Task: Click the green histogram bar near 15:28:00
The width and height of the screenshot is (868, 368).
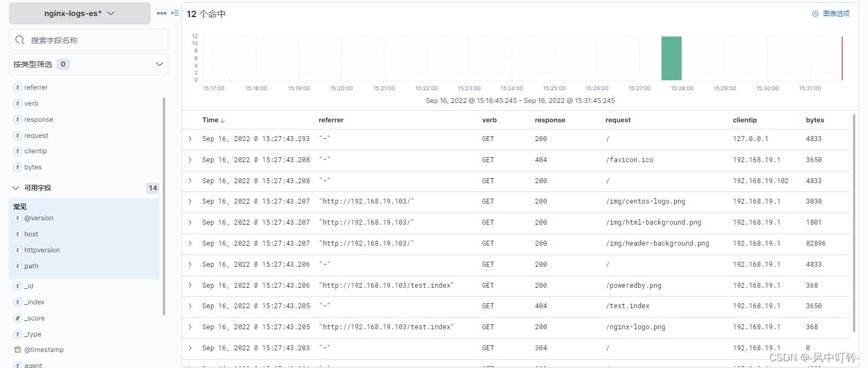Action: click(671, 58)
